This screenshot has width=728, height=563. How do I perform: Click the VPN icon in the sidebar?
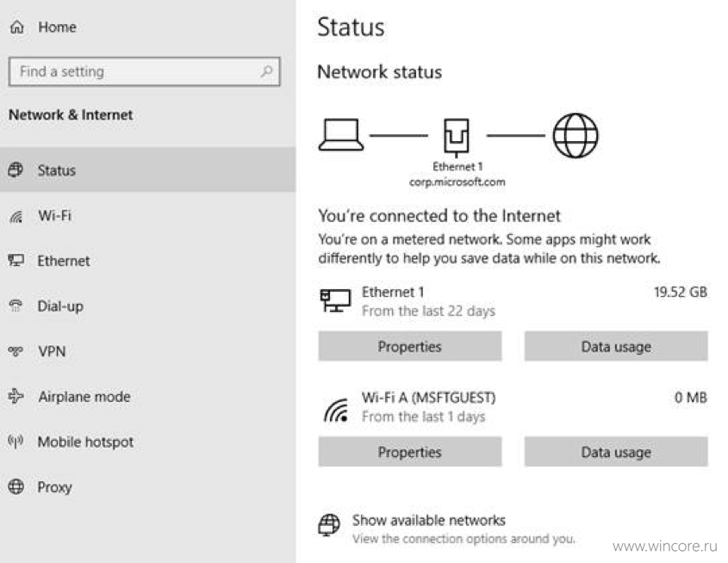[x=16, y=351]
